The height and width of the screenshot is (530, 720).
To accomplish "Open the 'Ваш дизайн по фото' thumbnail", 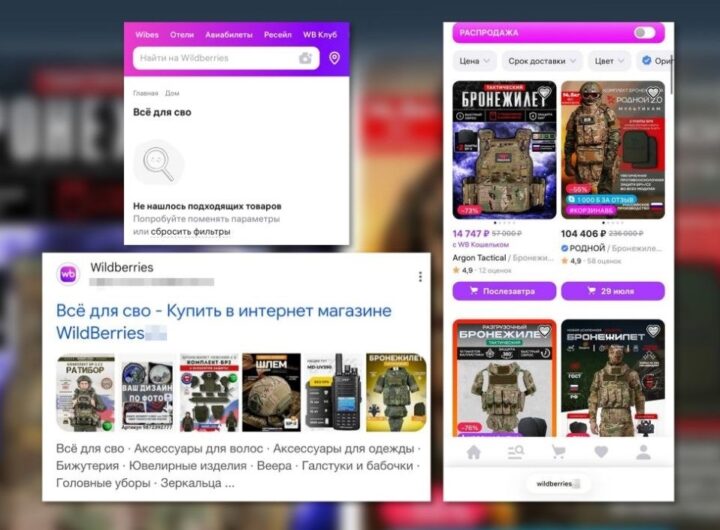I will tap(147, 393).
